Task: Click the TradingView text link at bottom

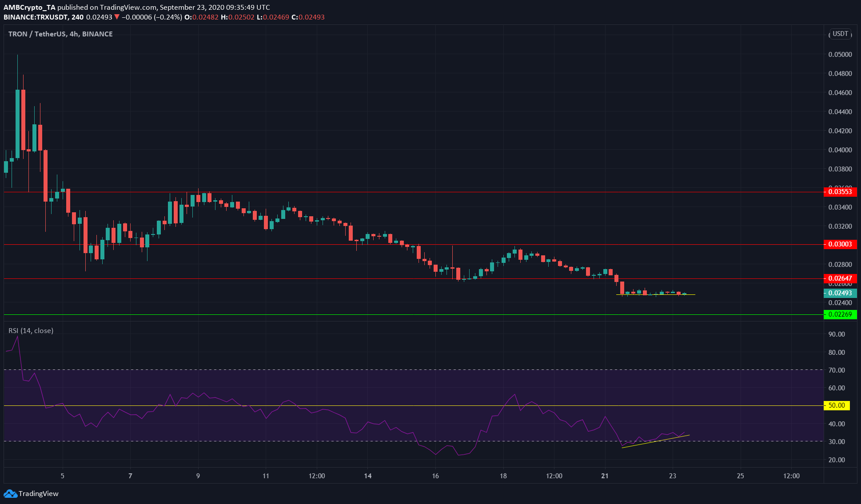Action: [x=39, y=493]
